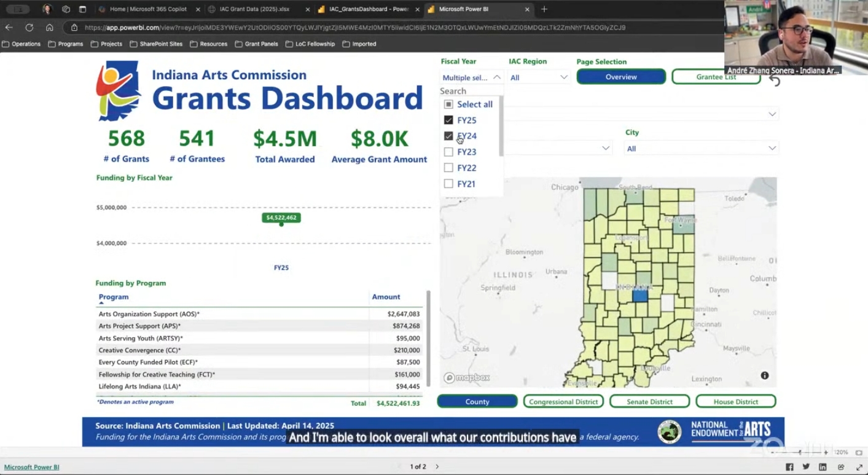868x475 pixels.
Task: Increase zoom with the plus on zoom slider
Action: tap(826, 452)
